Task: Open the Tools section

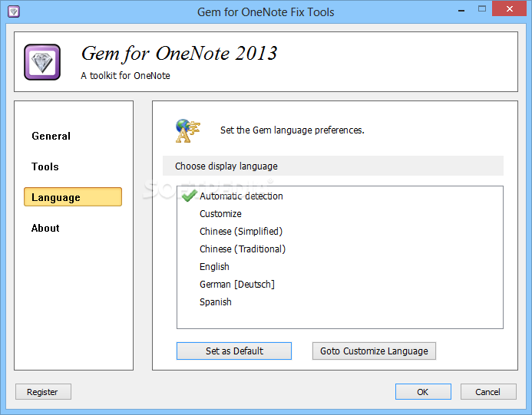Action: point(45,166)
